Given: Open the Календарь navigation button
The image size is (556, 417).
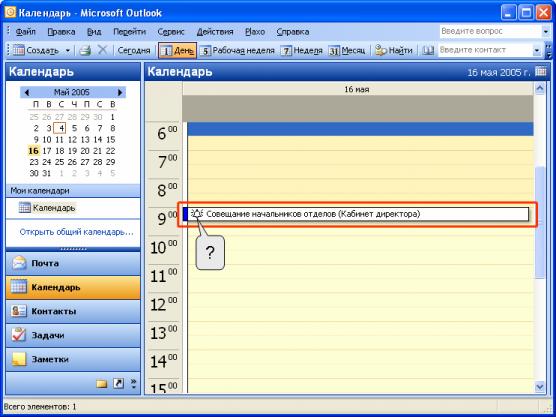Looking at the screenshot, I should (x=73, y=287).
